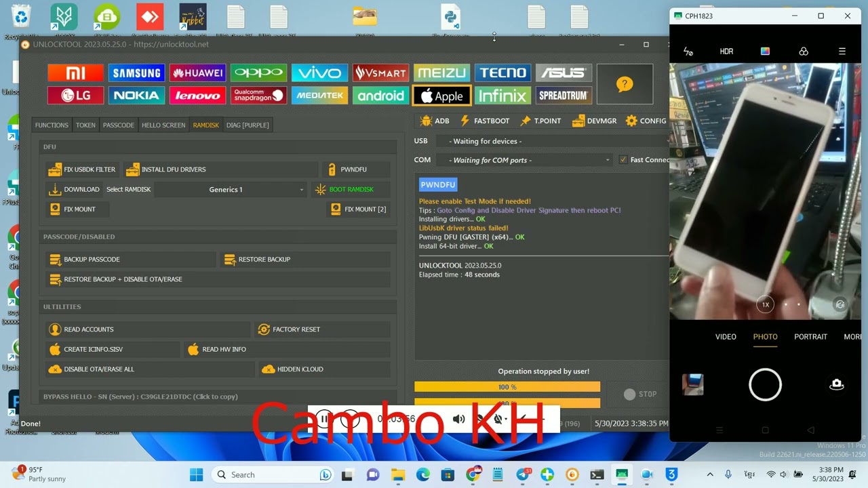Select the Huawei brand tile

(197, 73)
